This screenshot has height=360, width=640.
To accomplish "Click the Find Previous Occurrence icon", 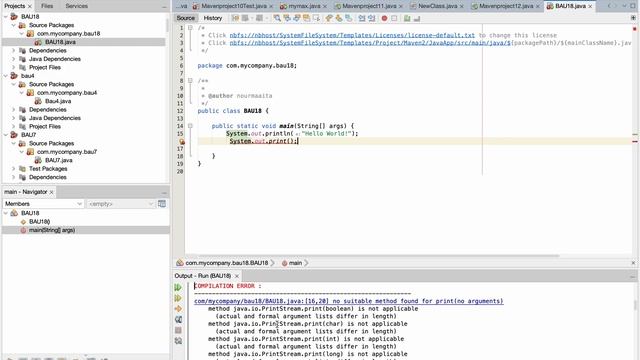I will tap(287, 18).
